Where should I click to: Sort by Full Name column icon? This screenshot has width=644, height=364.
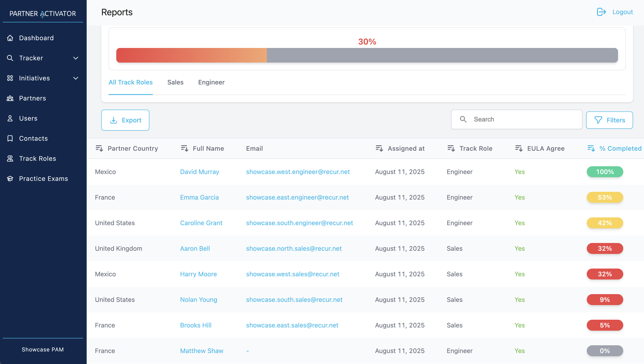click(x=184, y=148)
